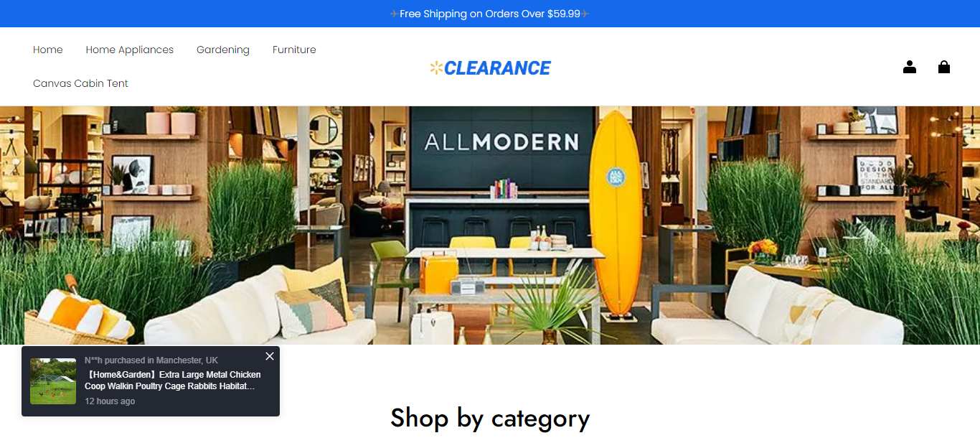Screen dimensions: 980x438
Task: Click the Free Shipping announcement banner
Action: 490,14
